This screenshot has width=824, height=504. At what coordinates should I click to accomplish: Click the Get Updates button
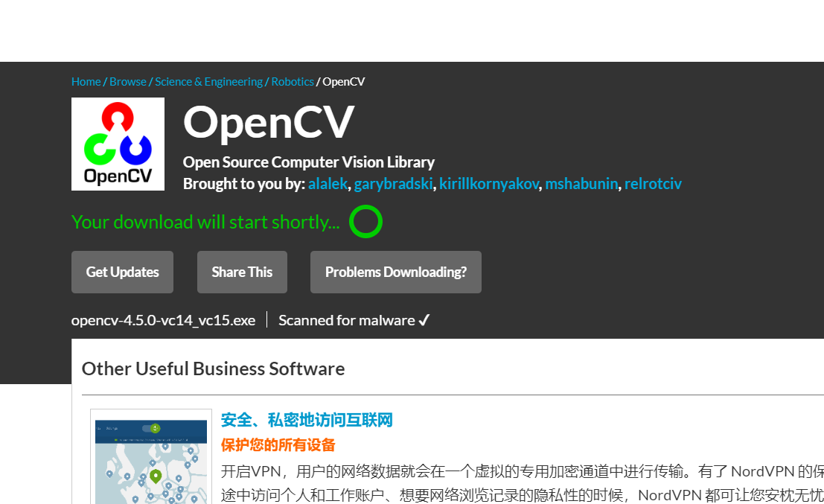[x=122, y=272]
